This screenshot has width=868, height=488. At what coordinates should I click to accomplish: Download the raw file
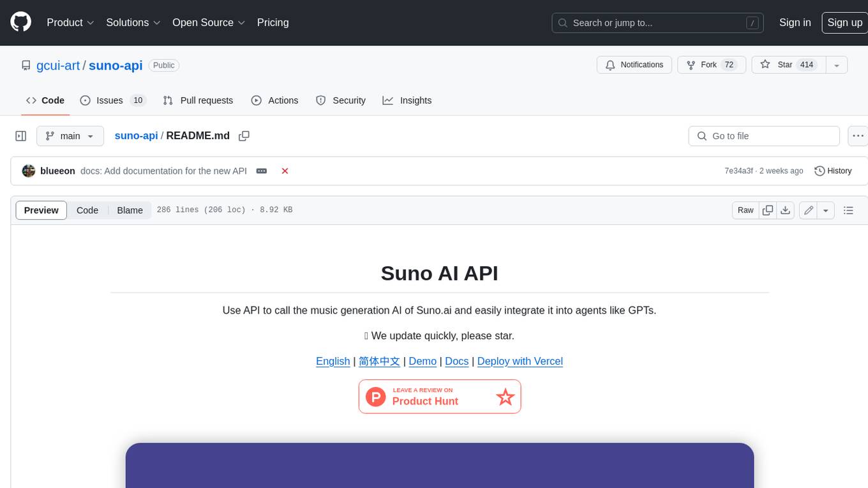click(x=786, y=210)
